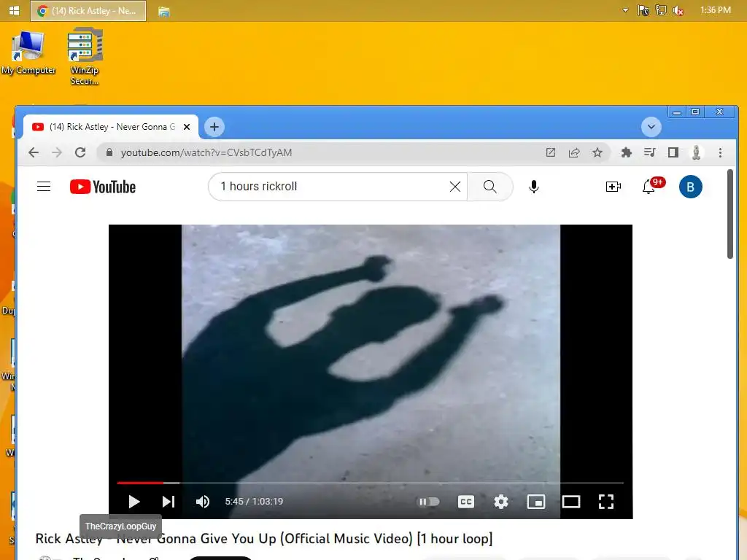Open File Explorer from the taskbar

click(163, 12)
